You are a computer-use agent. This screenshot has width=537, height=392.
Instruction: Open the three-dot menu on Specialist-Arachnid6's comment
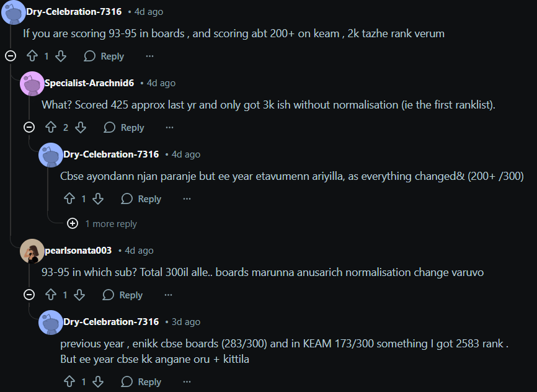point(169,127)
